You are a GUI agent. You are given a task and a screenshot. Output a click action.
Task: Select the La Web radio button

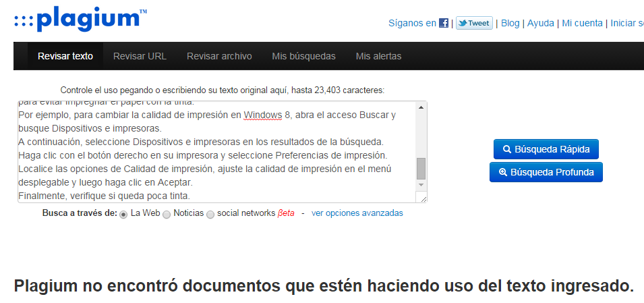click(123, 214)
